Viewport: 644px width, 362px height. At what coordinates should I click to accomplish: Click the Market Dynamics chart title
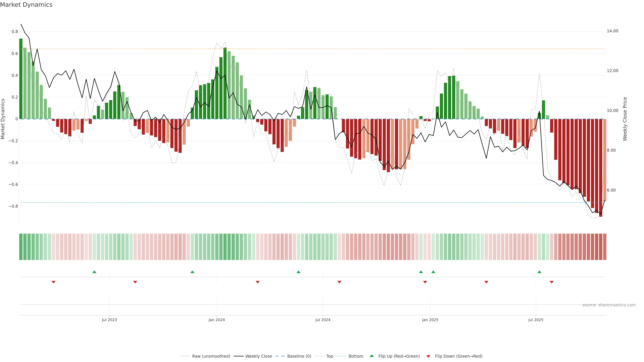pos(26,5)
